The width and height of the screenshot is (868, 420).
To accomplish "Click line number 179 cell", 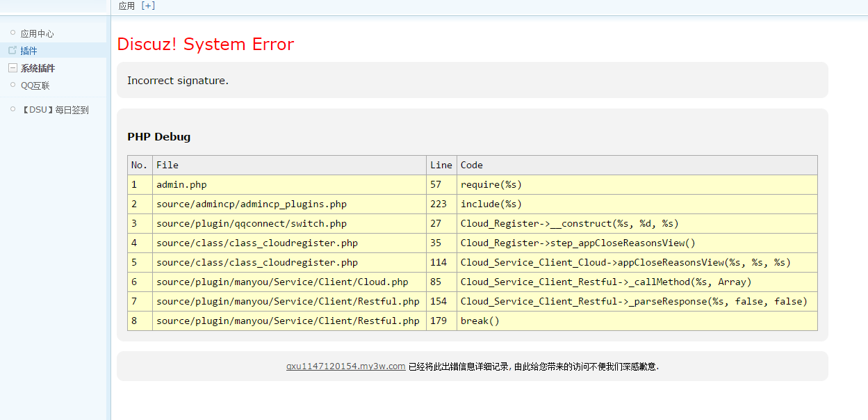I will pos(441,321).
